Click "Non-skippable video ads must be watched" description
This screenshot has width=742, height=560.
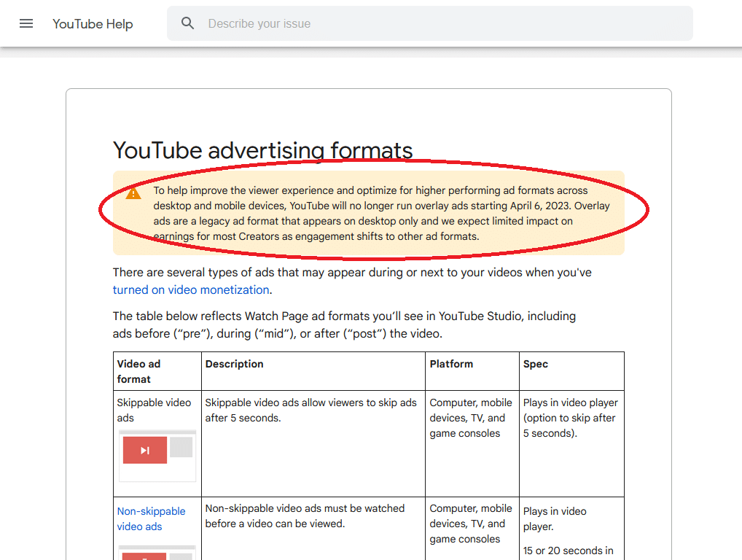(x=305, y=516)
